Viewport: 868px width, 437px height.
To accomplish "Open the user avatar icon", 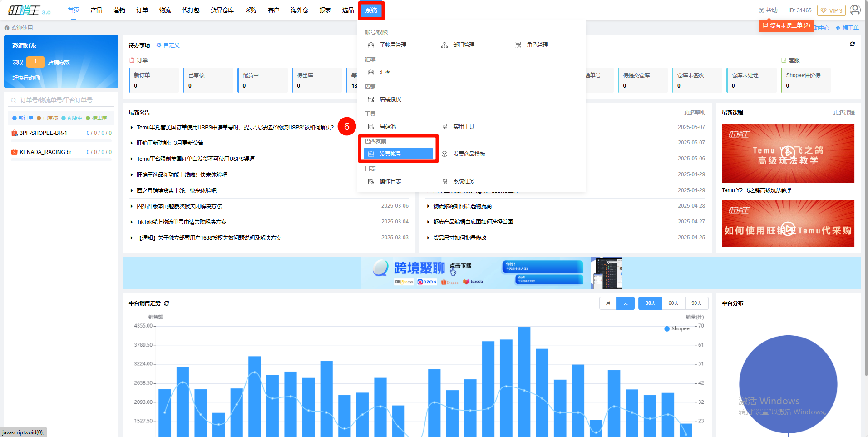I will pyautogui.click(x=855, y=10).
